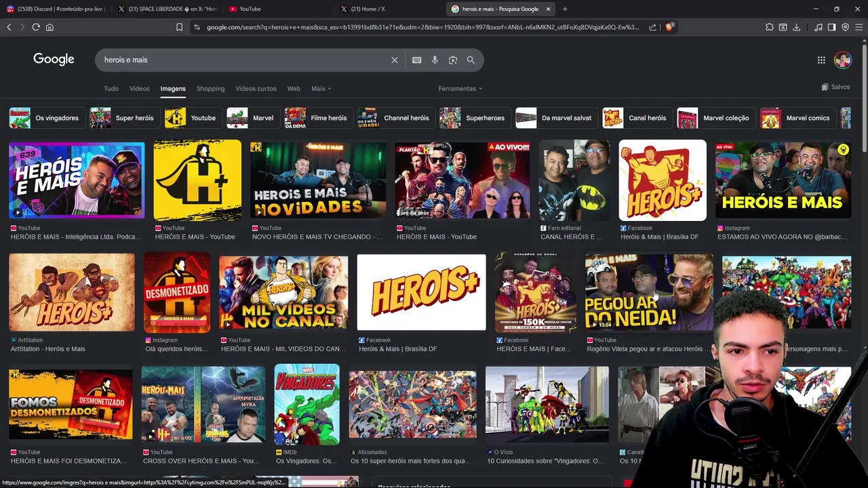
Task: Open the Salvos saved items link
Action: coord(835,87)
